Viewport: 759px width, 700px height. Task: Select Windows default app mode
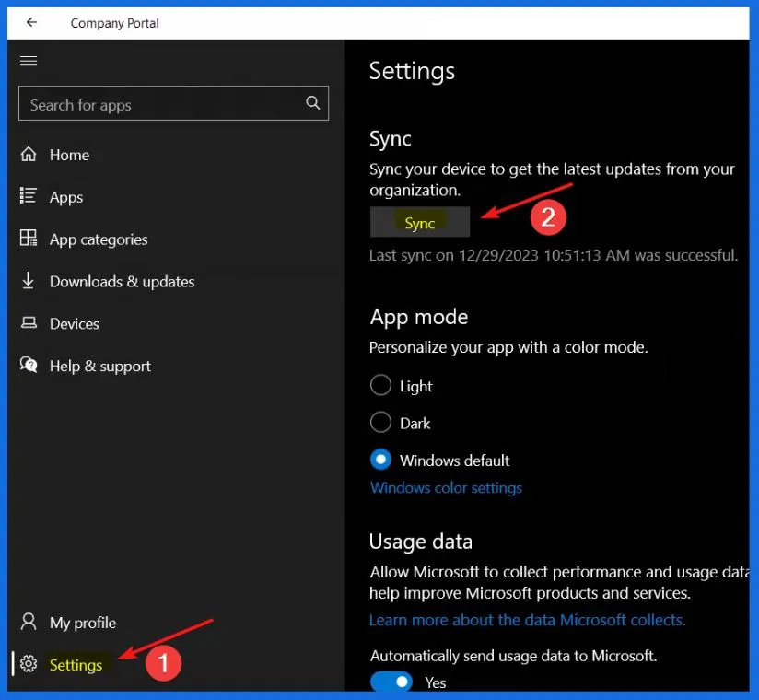point(380,460)
